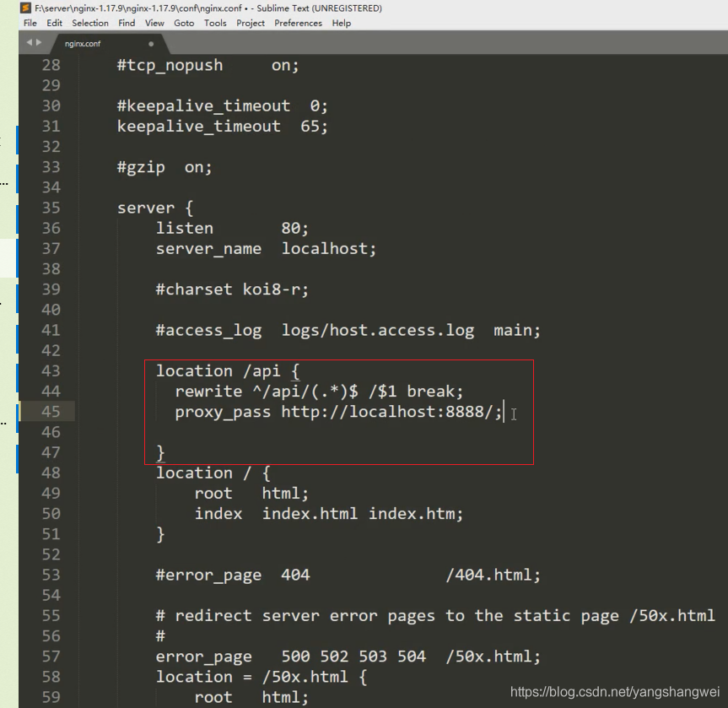Place cursor on '#tcp_nopush' text

tap(170, 66)
